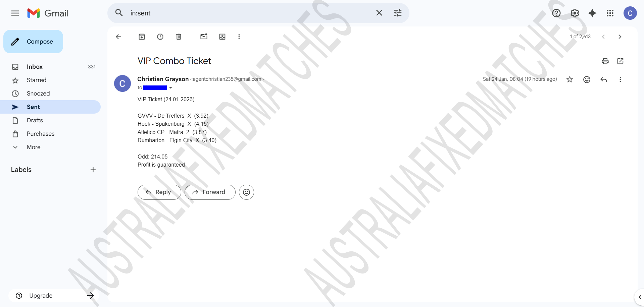The width and height of the screenshot is (644, 307).
Task: Open the Inbox folder
Action: [50, 67]
